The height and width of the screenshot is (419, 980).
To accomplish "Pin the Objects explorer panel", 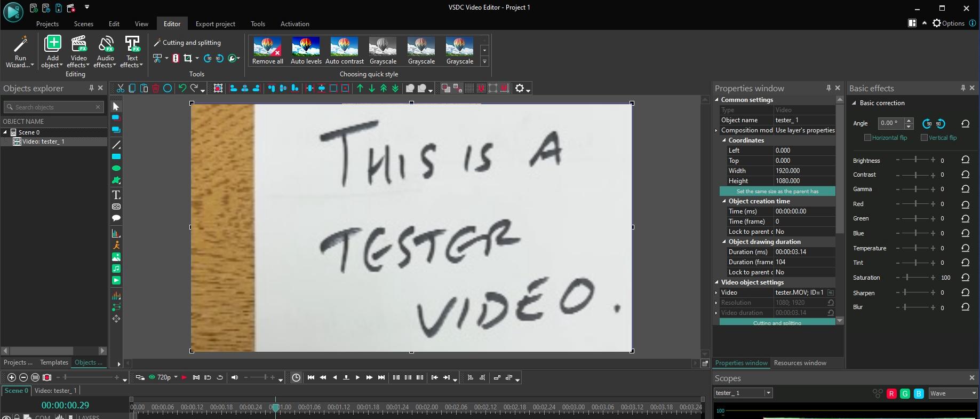I will 91,88.
